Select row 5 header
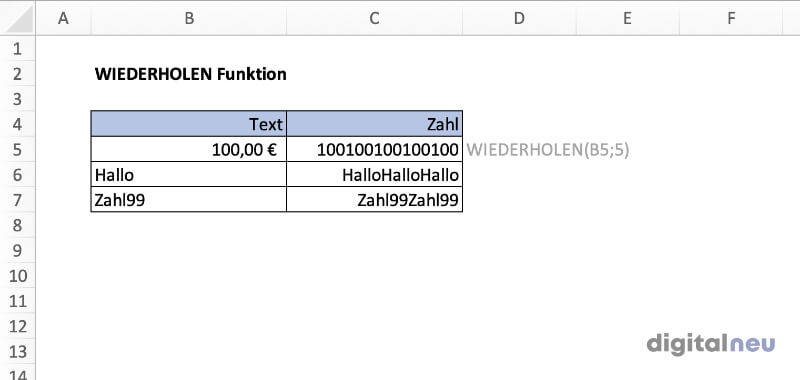 (x=18, y=149)
